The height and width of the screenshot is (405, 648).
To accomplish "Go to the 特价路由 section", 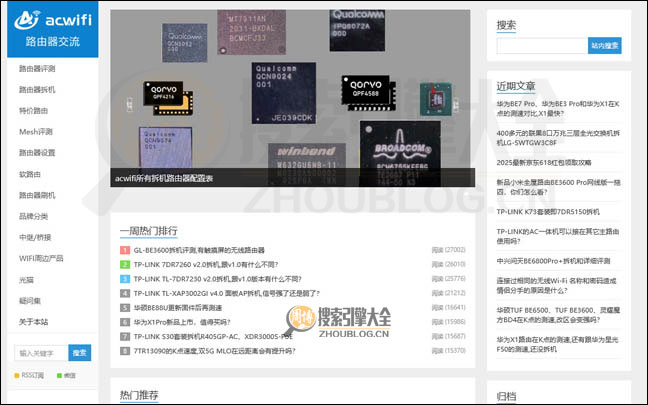I will click(x=33, y=111).
